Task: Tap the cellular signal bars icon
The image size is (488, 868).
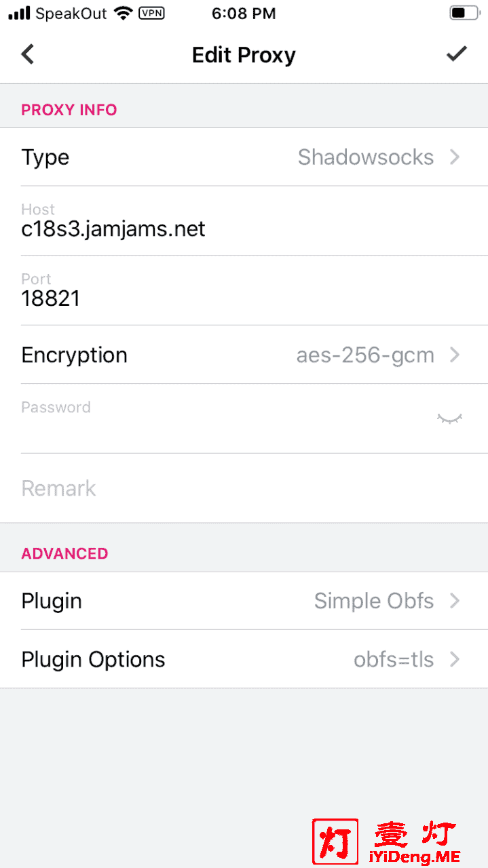Action: click(x=19, y=14)
